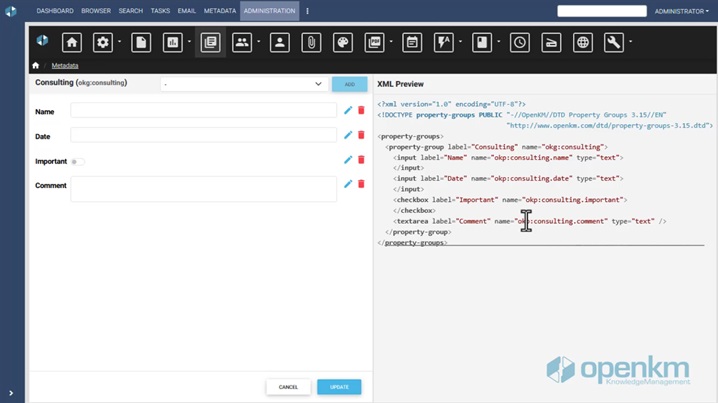This screenshot has width=718, height=403.
Task: Open the wrench utilities icon
Action: 614,43
